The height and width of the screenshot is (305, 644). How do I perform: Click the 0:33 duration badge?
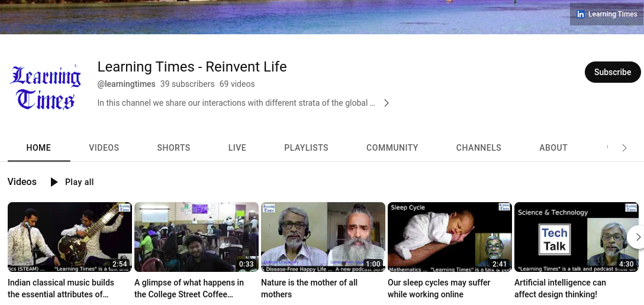[246, 264]
